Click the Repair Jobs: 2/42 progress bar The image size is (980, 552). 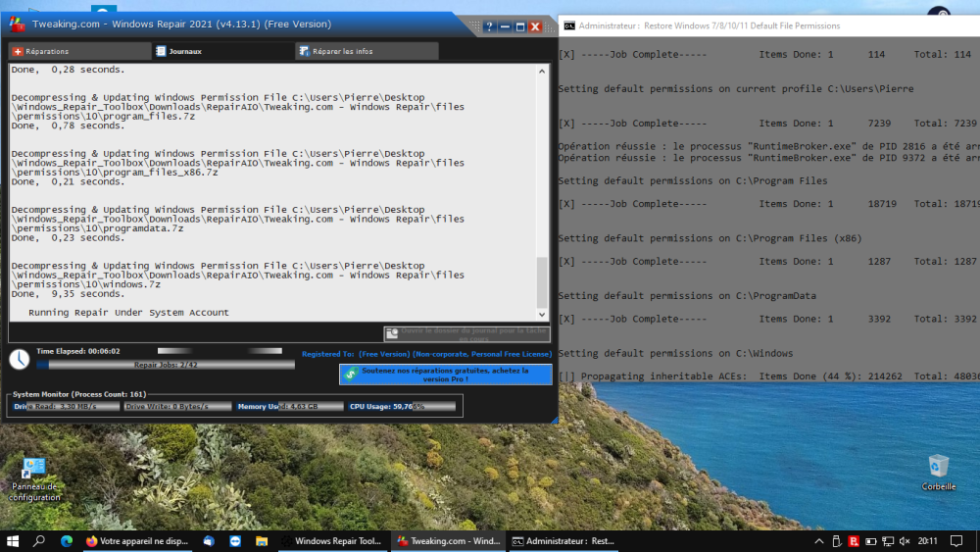(x=166, y=365)
